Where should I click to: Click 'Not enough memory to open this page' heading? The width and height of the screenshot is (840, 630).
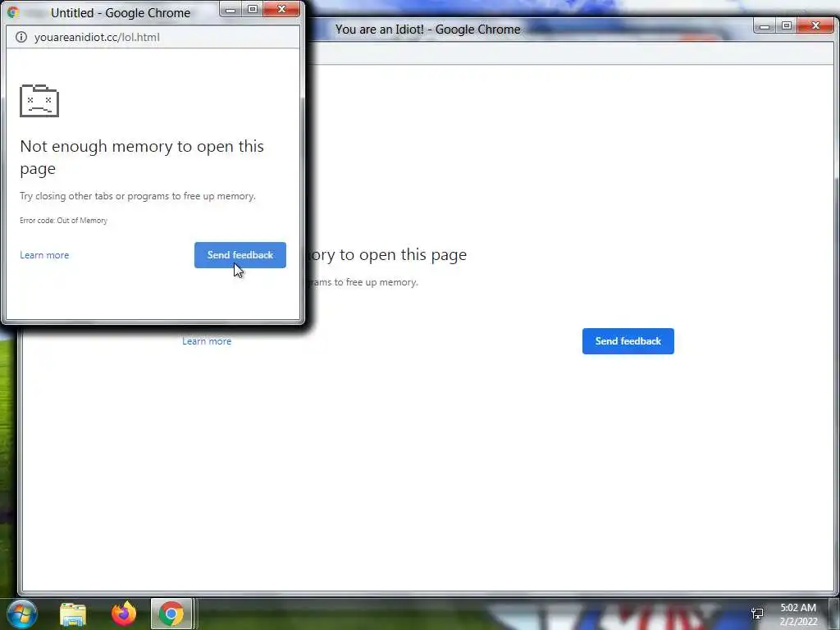coord(142,157)
